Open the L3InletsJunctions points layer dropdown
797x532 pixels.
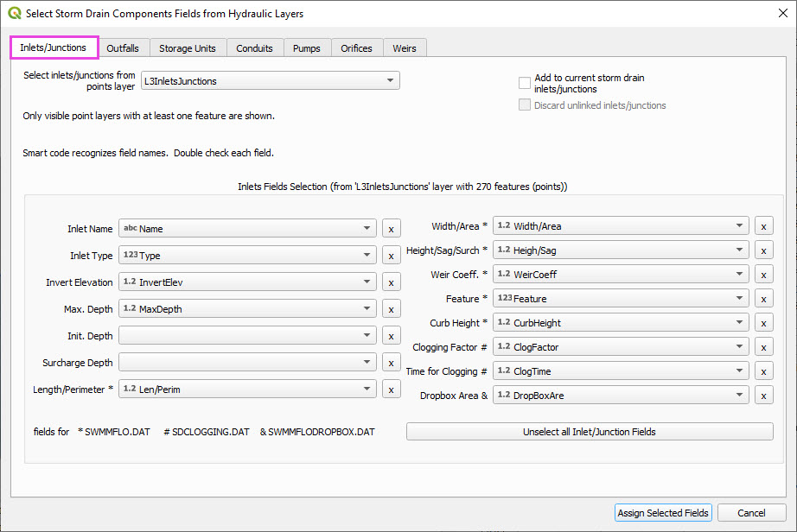[x=269, y=81]
